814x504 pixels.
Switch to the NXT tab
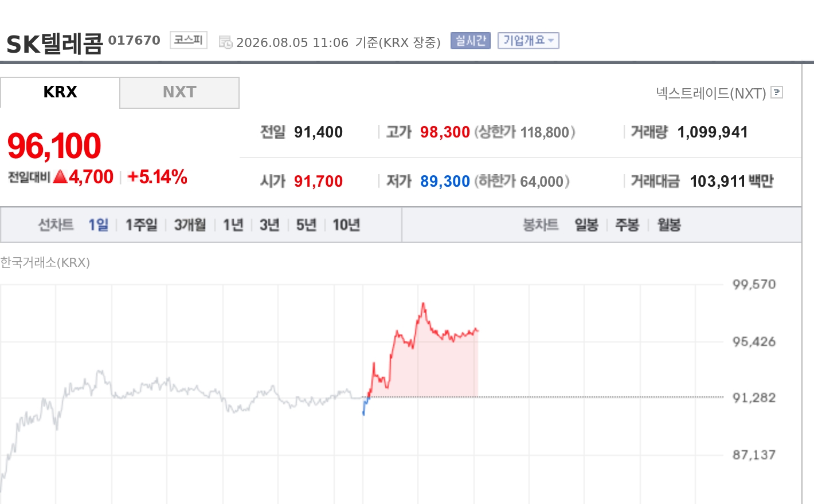(x=179, y=92)
